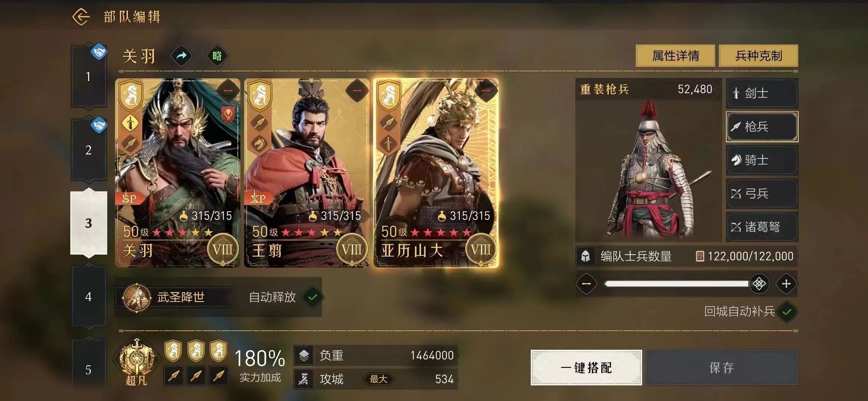Increase troop count with the plus button
Viewport: 868px width, 401px height.
click(x=786, y=284)
